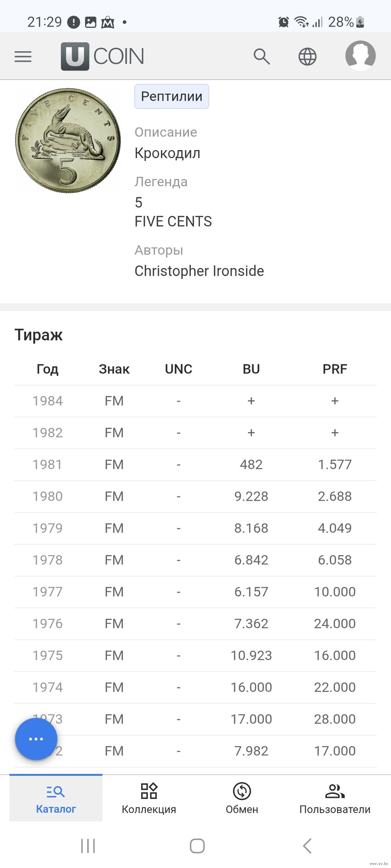Open Android recent apps button
Screen dimensions: 391x868
tap(88, 846)
